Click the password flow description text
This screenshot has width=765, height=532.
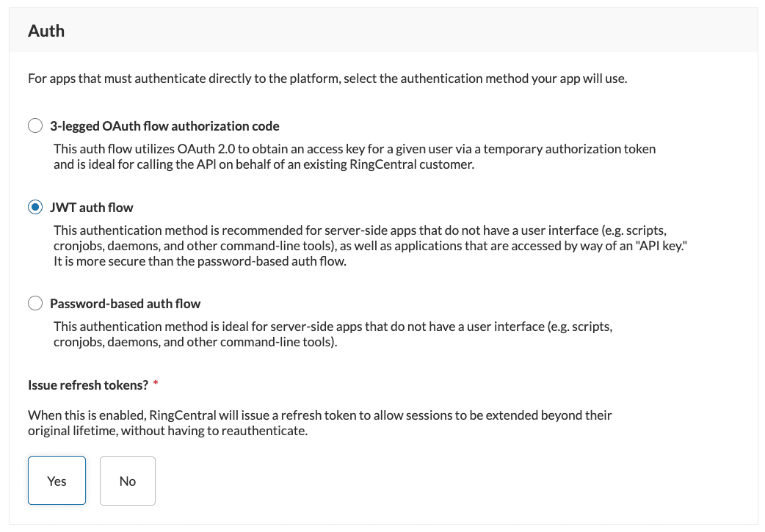click(x=330, y=334)
